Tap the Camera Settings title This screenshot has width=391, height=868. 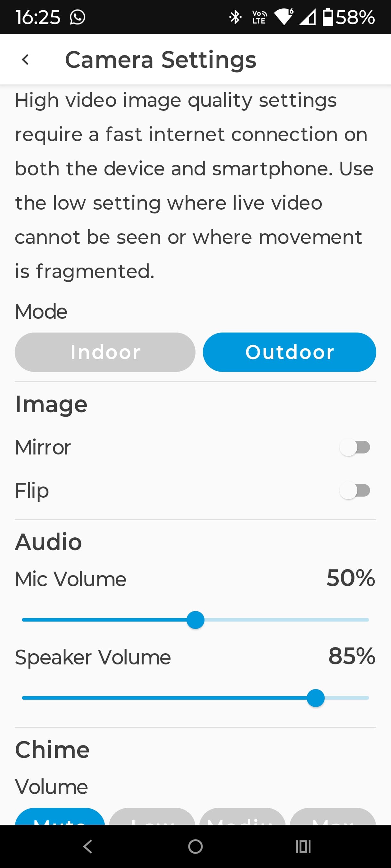click(161, 60)
